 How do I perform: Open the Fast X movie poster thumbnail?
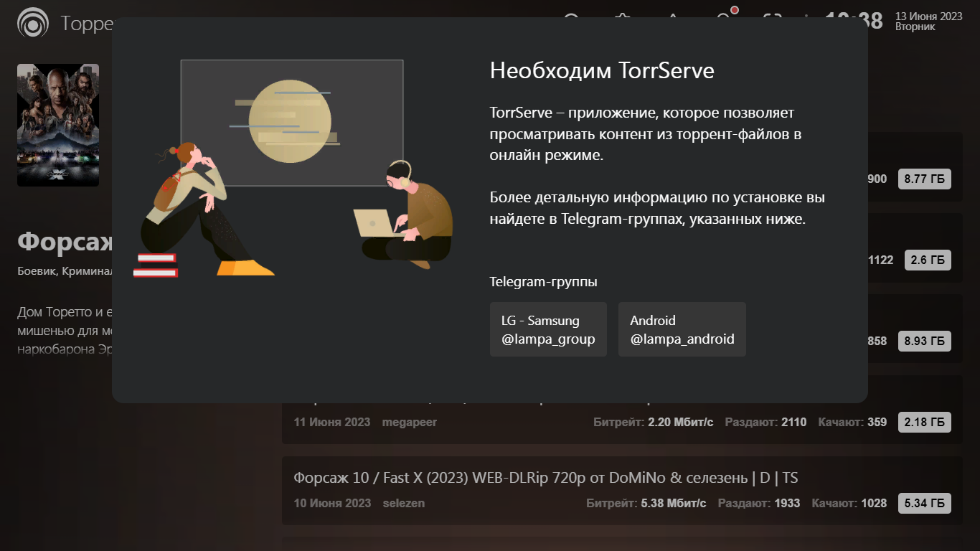(x=58, y=125)
